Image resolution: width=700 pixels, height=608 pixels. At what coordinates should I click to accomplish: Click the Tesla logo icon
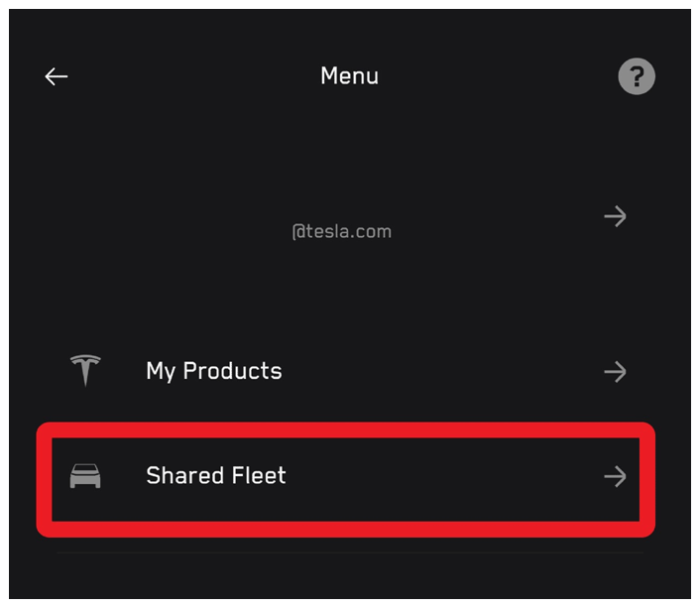click(86, 371)
